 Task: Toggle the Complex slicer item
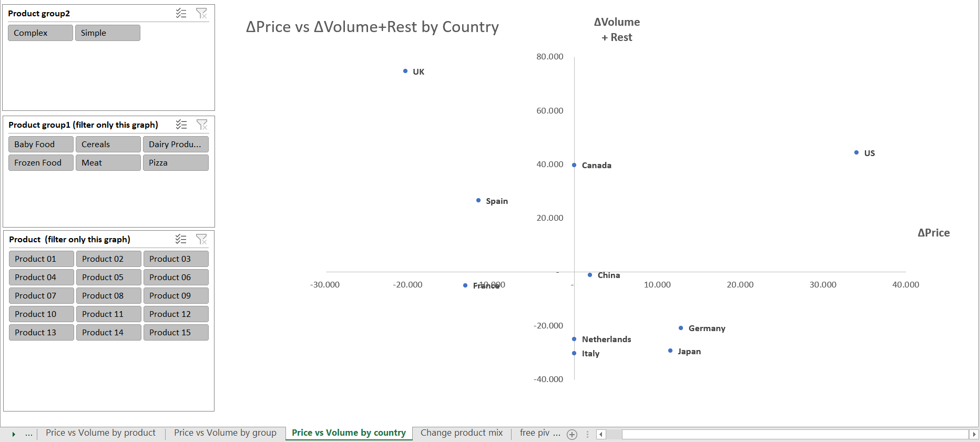pos(40,33)
